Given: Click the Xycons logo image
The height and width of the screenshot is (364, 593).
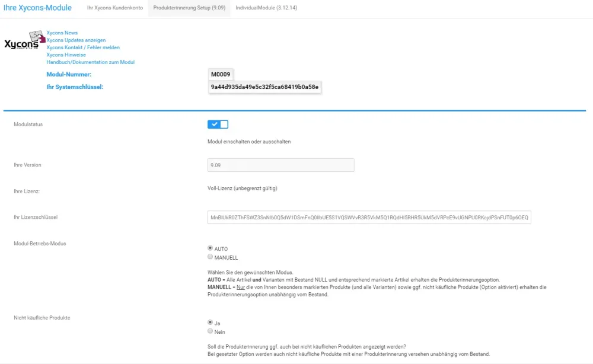Looking at the screenshot, I should coord(24,40).
